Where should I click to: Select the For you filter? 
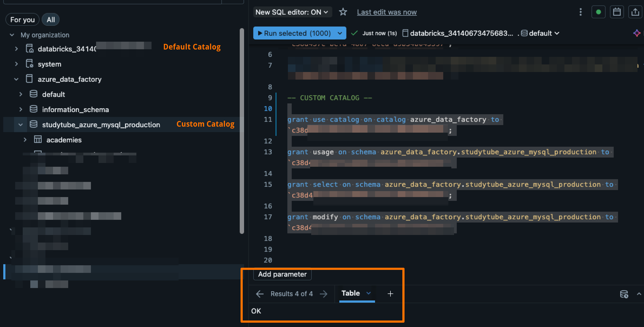click(x=22, y=20)
